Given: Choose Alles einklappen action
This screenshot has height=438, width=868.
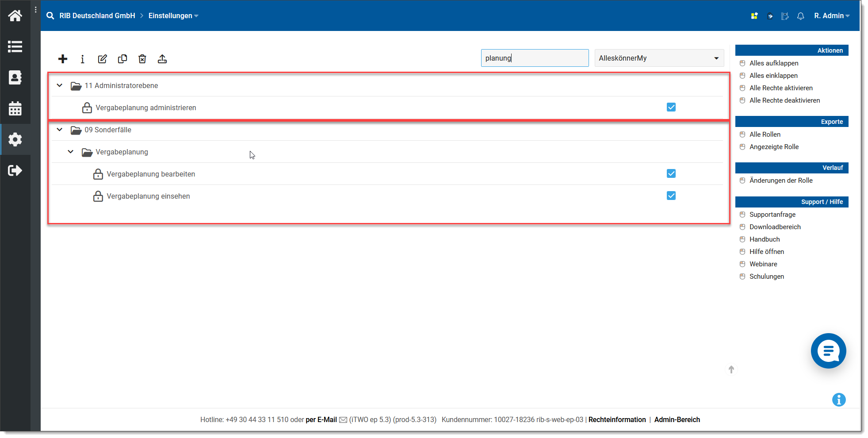Looking at the screenshot, I should (x=773, y=76).
